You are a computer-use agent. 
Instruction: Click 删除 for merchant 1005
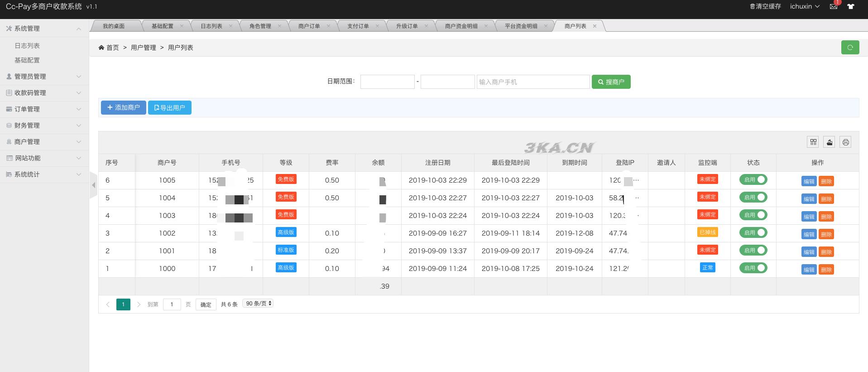point(826,181)
